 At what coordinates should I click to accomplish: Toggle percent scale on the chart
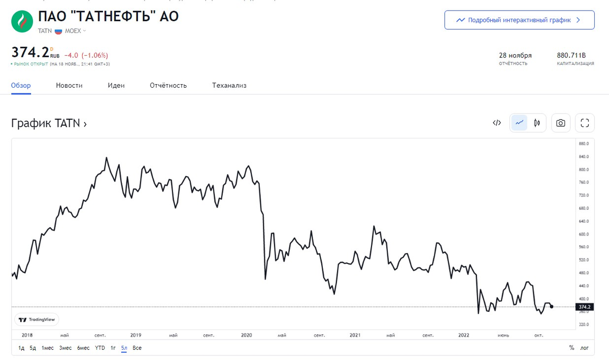click(x=571, y=348)
